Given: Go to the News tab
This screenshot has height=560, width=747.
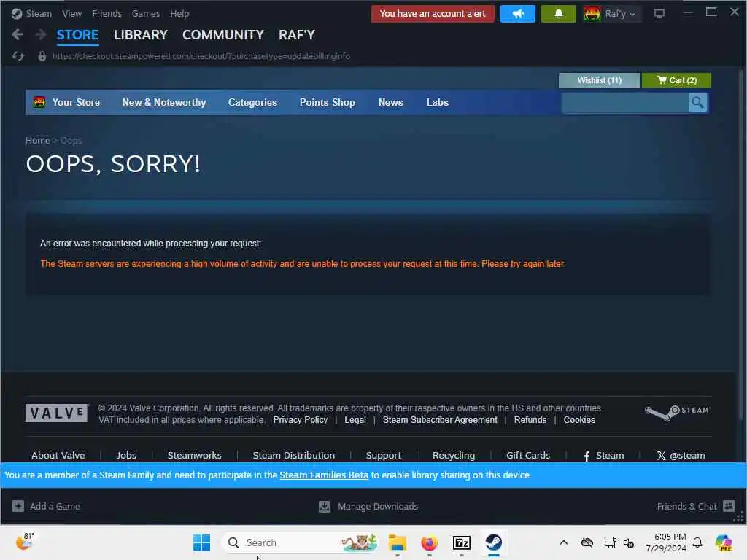Looking at the screenshot, I should [x=391, y=102].
